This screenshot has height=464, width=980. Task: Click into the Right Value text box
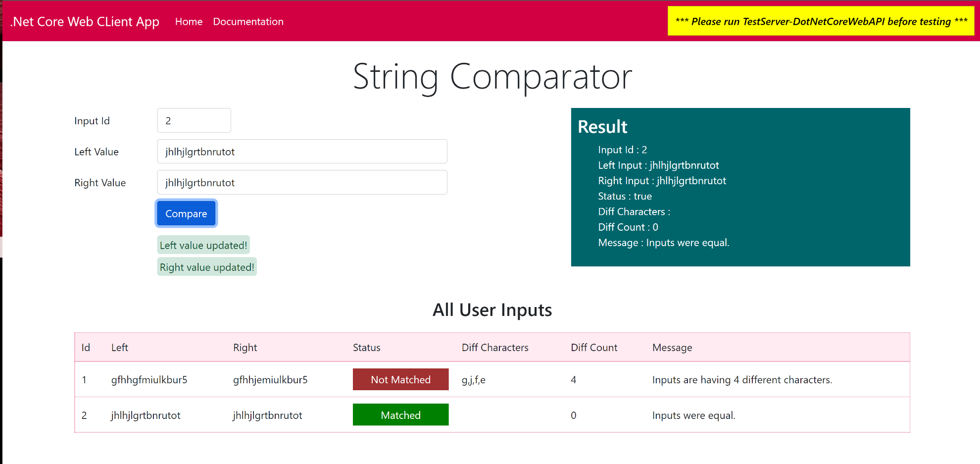tap(302, 183)
